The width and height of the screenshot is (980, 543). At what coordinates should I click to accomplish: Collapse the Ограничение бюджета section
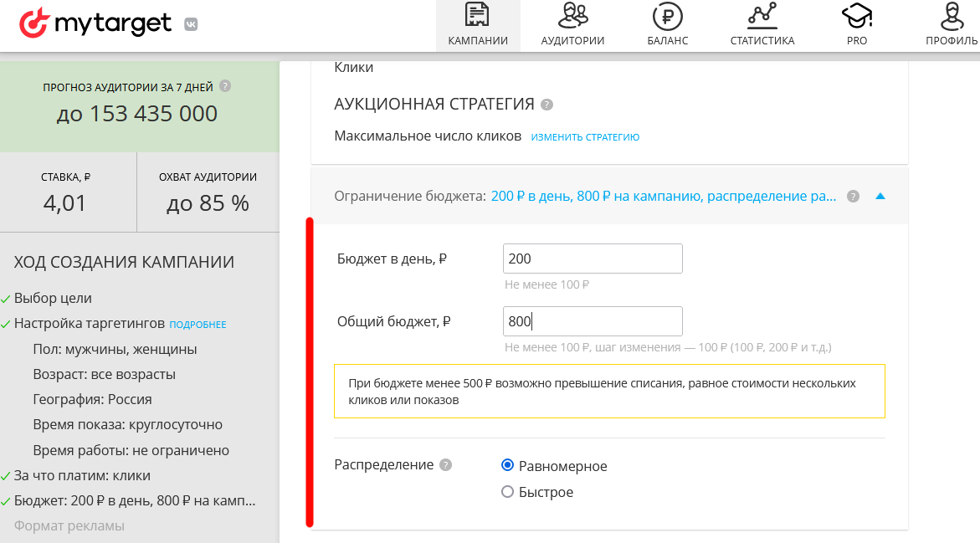click(880, 195)
